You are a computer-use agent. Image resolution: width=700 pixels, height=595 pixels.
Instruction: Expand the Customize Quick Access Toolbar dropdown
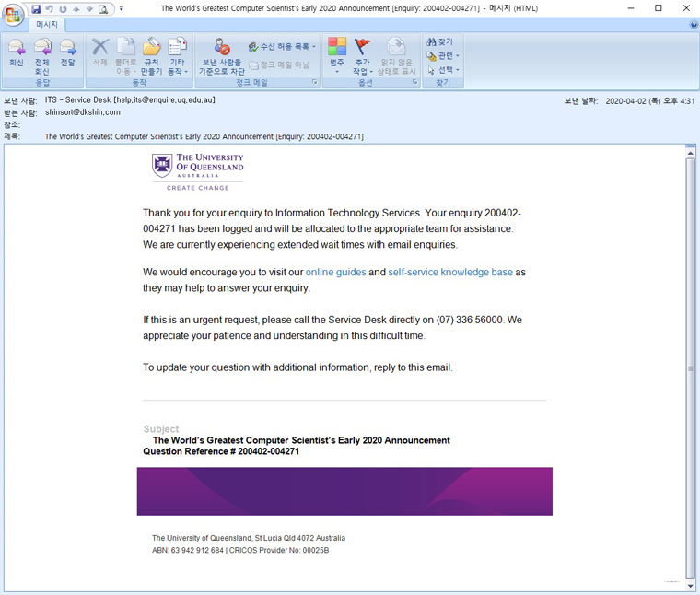tap(122, 8)
